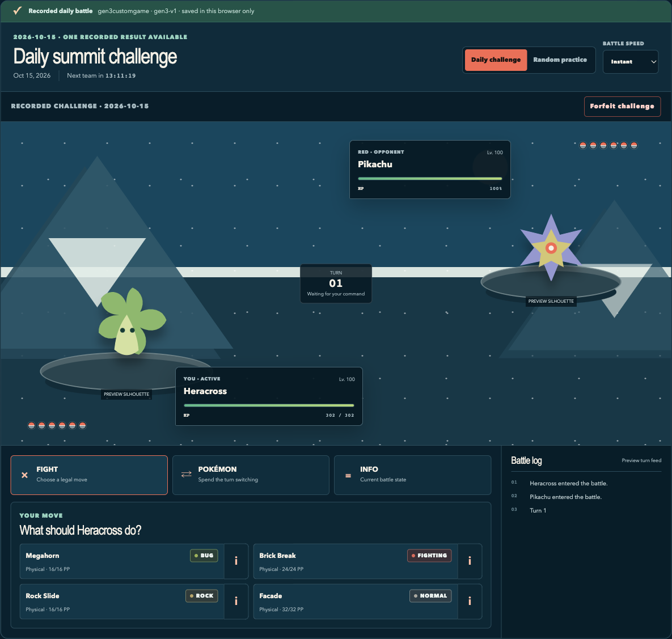672x639 pixels.
Task: Click the BUG type badge
Action: [x=204, y=556]
